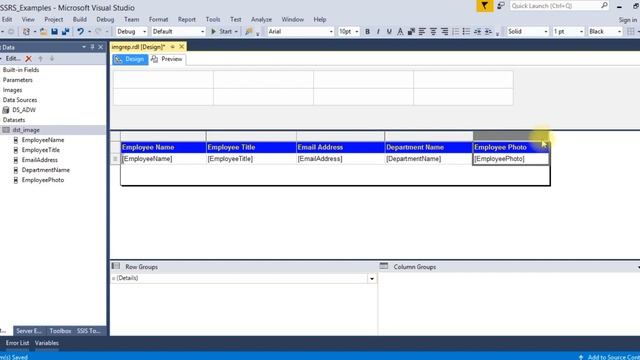Click the Save icon in the toolbar
This screenshot has height=360, width=640.
pyautogui.click(x=54, y=31)
